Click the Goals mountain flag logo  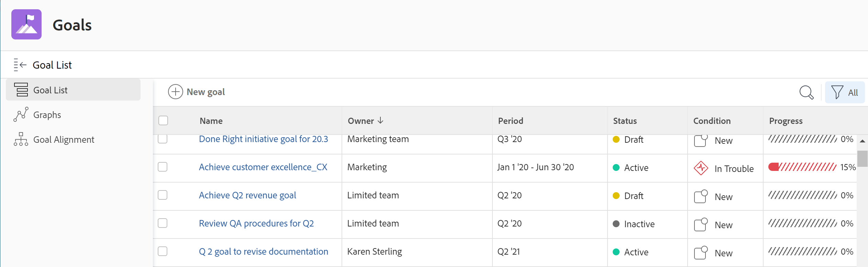point(26,24)
